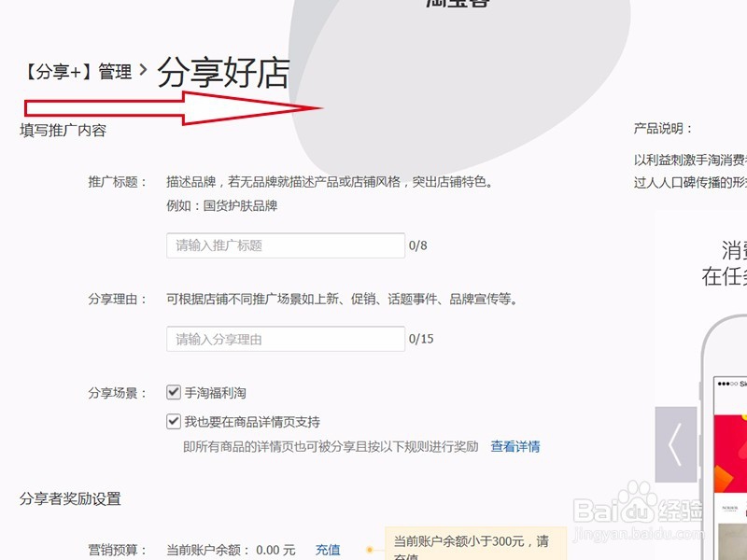Screen dimensions: 747x560
Task: Toggle both sharing scene options off via 手淘福利淘
Action: tap(173, 391)
